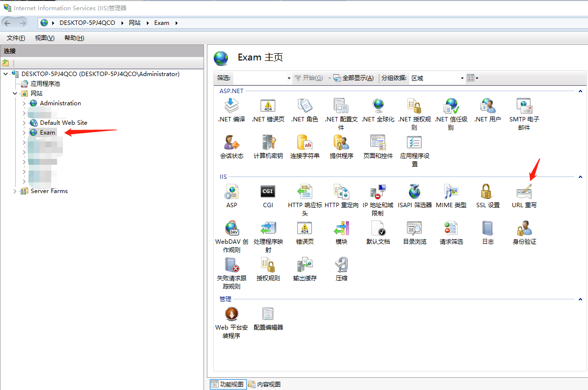Switch to 内容视图 tab
The height and width of the screenshot is (390, 588).
click(x=264, y=384)
